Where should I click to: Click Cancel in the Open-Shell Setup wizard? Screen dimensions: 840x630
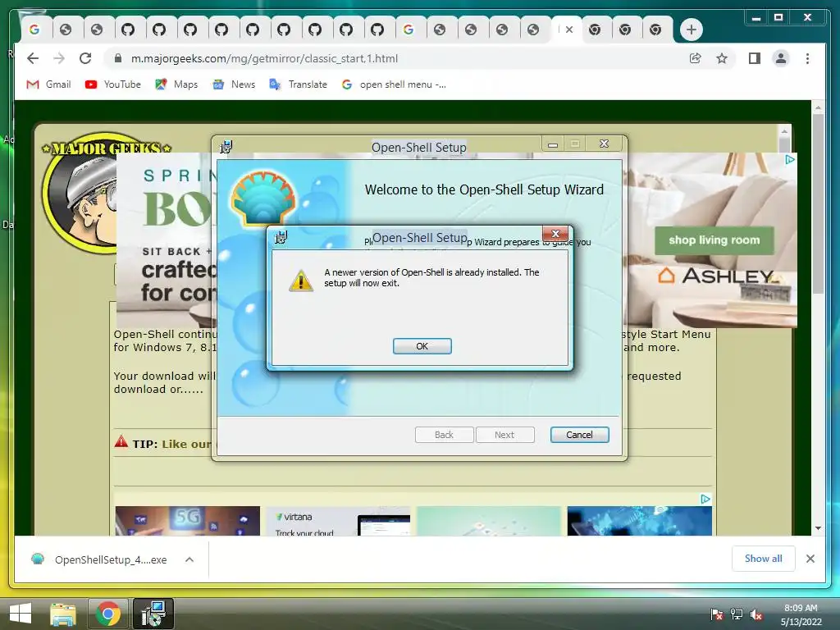pos(580,435)
